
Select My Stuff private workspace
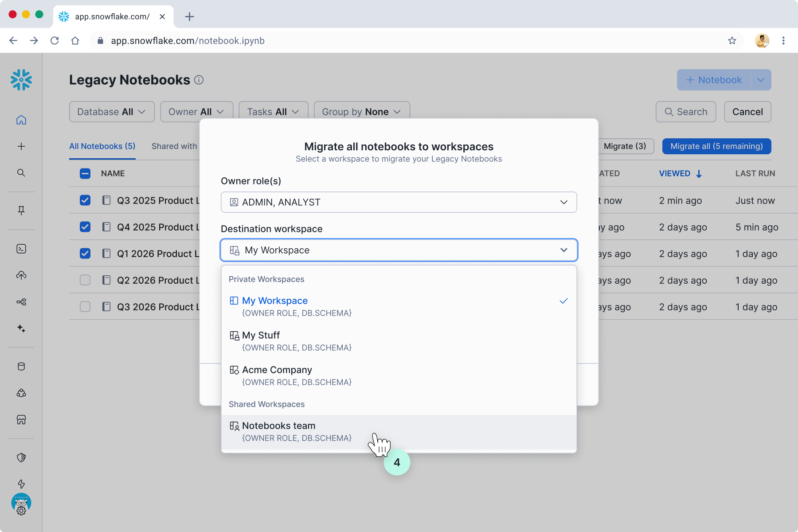click(x=399, y=341)
